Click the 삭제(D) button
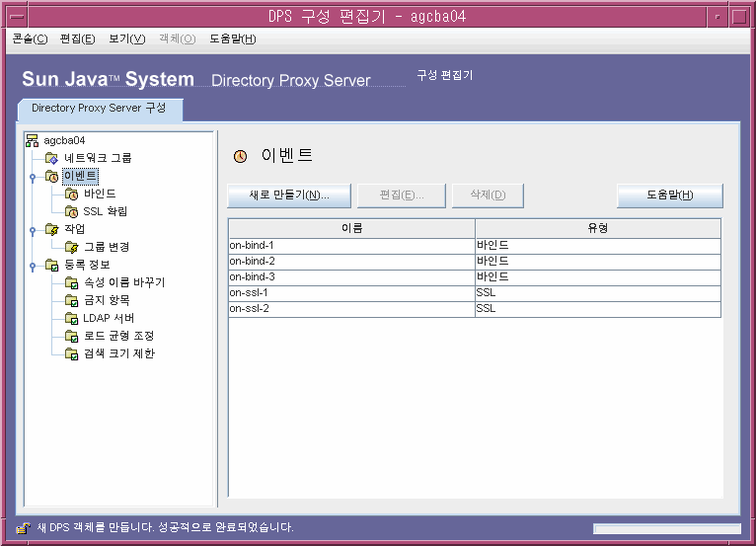 [x=488, y=195]
